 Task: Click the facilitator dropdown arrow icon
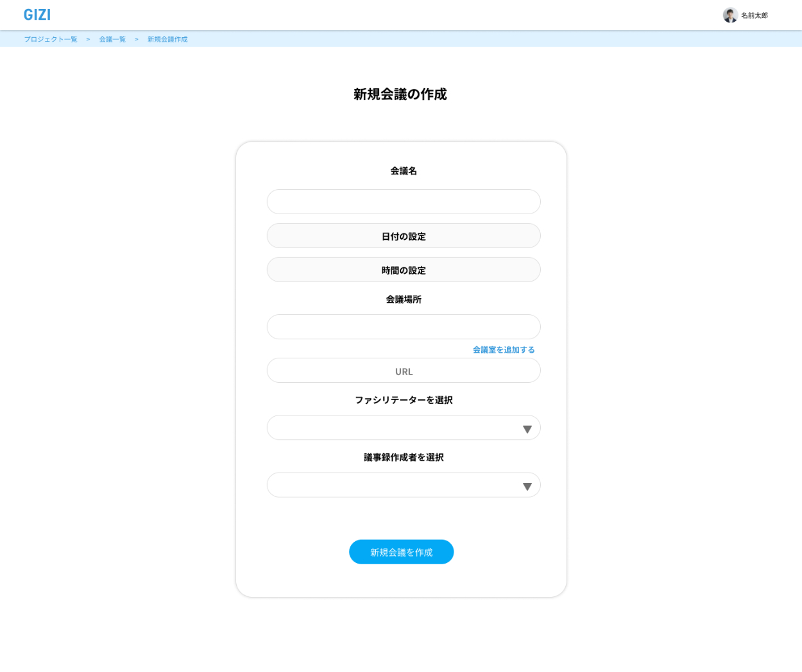527,429
